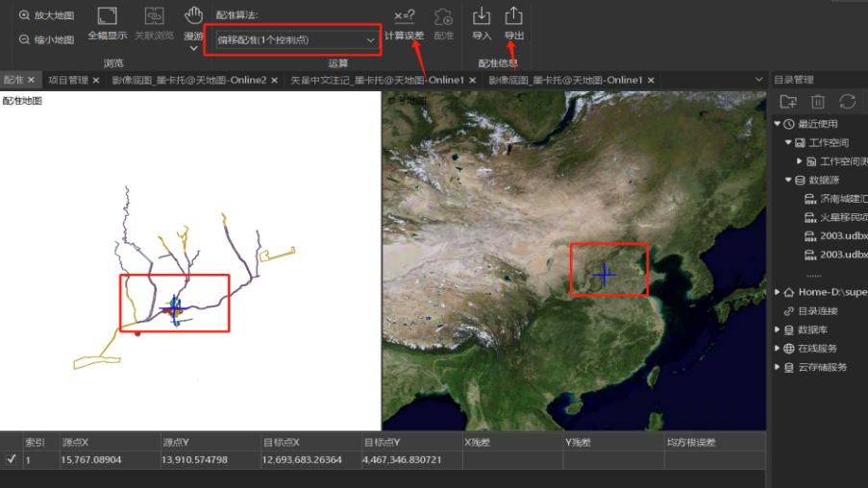The width and height of the screenshot is (868, 488).
Task: Open the tab overflow list chevron
Action: pos(758,80)
